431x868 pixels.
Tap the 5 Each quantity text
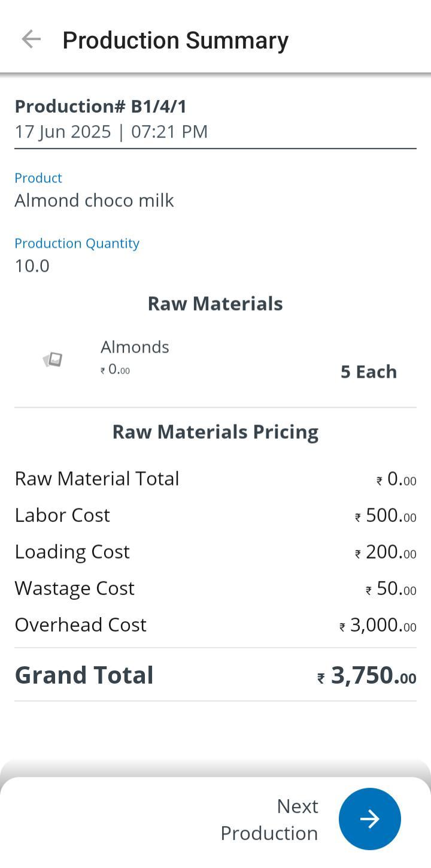pos(368,372)
